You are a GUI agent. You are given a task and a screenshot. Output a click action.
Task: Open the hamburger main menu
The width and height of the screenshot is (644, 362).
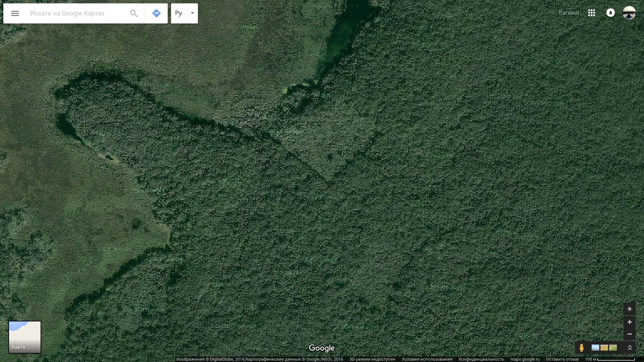[15, 13]
